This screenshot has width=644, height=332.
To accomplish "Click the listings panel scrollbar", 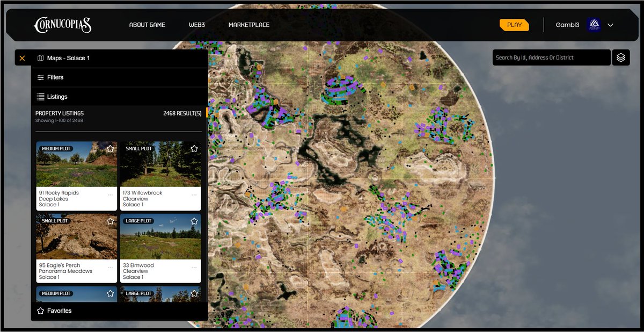I will tap(207, 112).
